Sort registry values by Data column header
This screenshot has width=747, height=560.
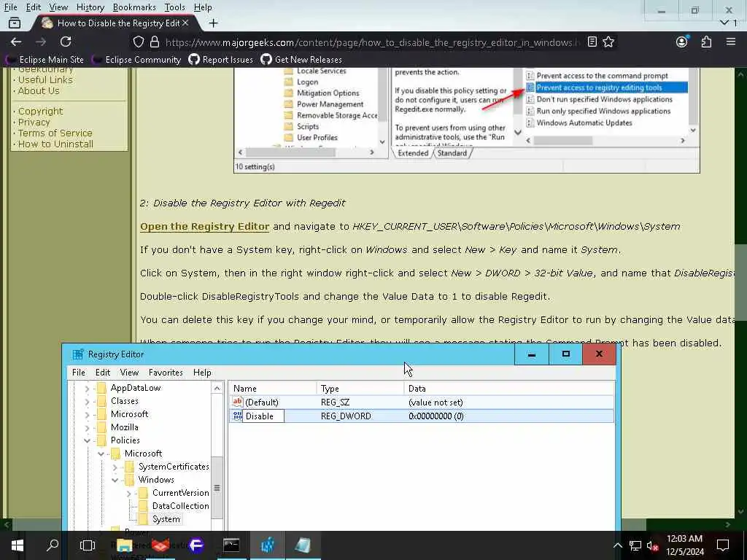[508, 389]
